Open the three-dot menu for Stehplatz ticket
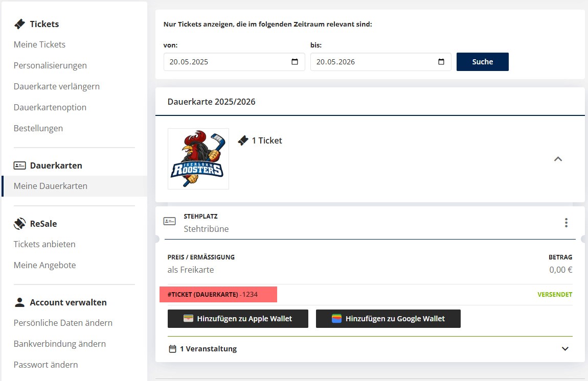Screen dimensions: 588x381 point(566,223)
